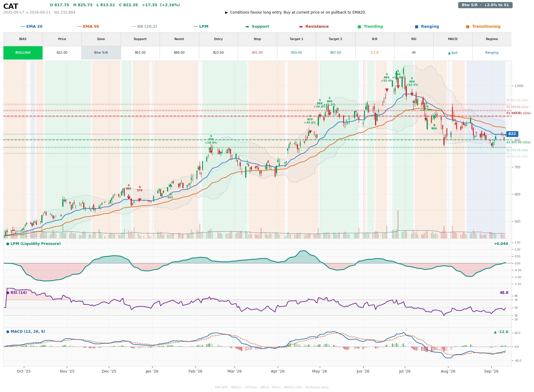Click the Btw S/R ↓2.6% to S1 badge
The height and width of the screenshot is (392, 534).
pyautogui.click(x=485, y=5)
